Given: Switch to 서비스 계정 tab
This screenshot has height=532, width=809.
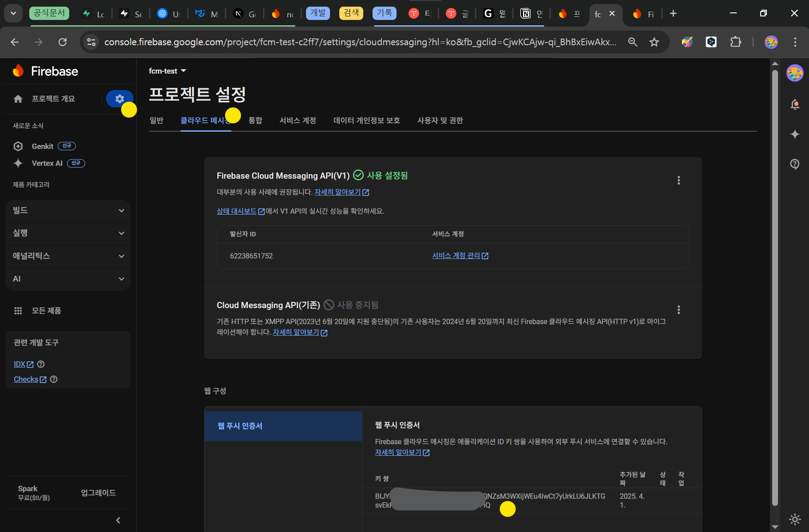Looking at the screenshot, I should pyautogui.click(x=298, y=121).
